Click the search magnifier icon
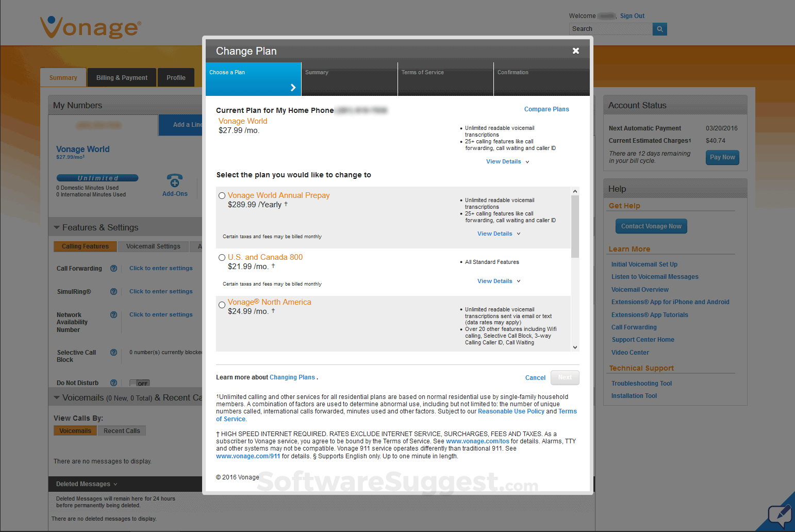795x532 pixels. (660, 29)
